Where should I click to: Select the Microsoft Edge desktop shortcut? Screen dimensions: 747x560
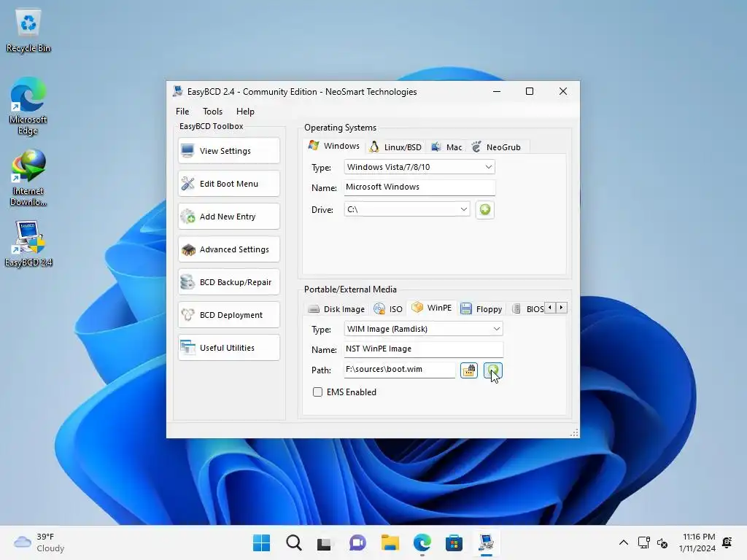click(28, 106)
